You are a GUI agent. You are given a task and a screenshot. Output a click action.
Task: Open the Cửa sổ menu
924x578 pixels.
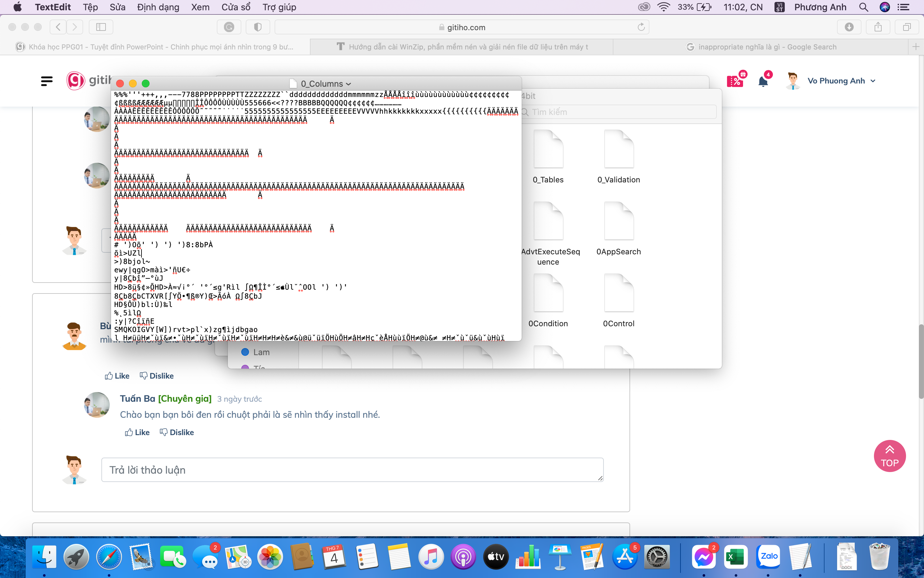pos(236,7)
